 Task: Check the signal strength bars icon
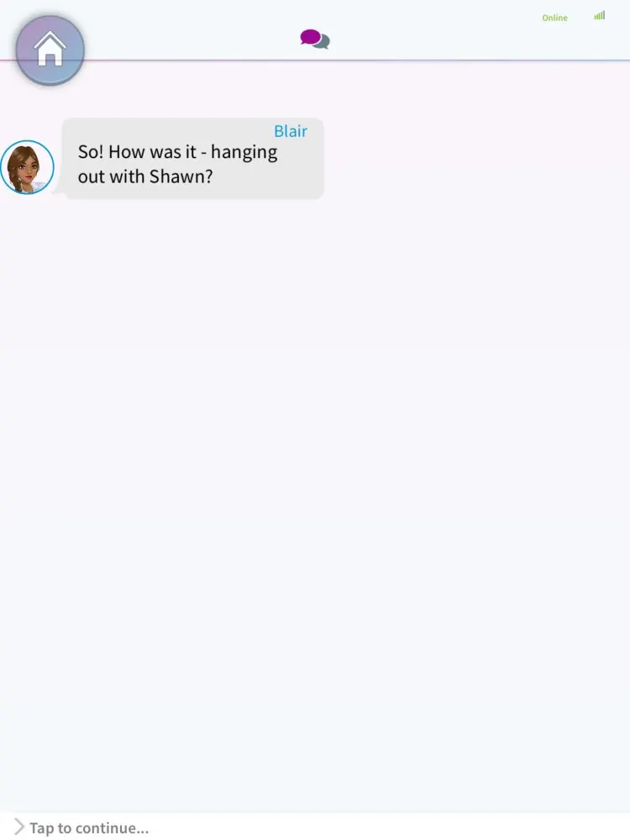coord(600,15)
